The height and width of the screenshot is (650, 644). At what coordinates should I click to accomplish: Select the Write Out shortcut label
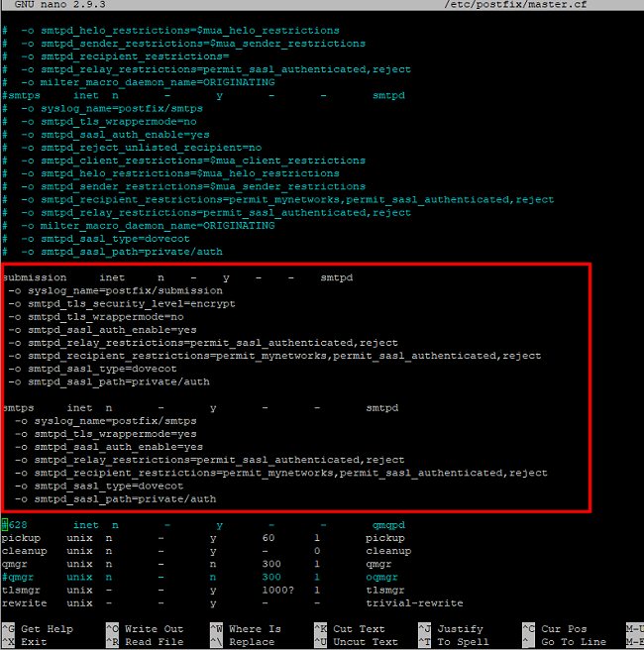click(154, 629)
